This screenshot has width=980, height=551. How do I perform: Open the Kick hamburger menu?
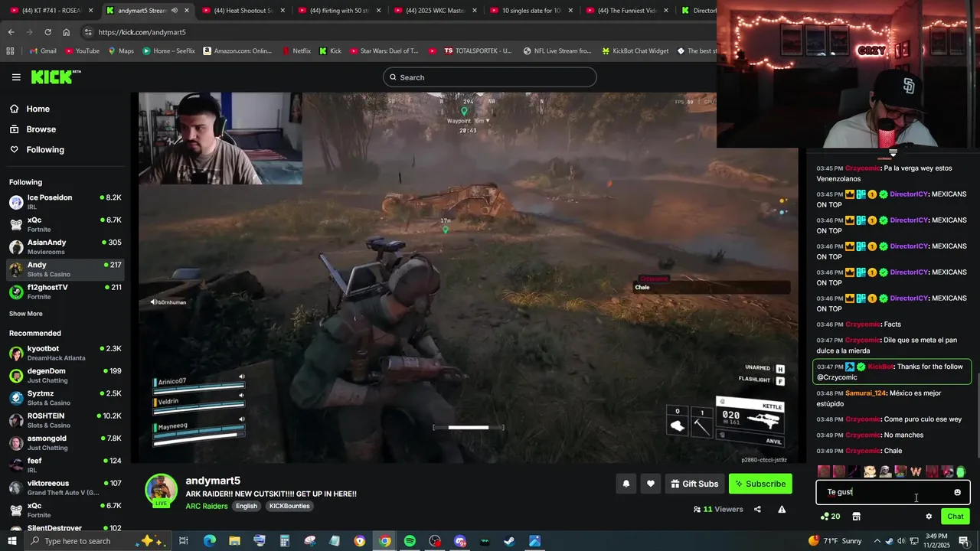coord(16,77)
